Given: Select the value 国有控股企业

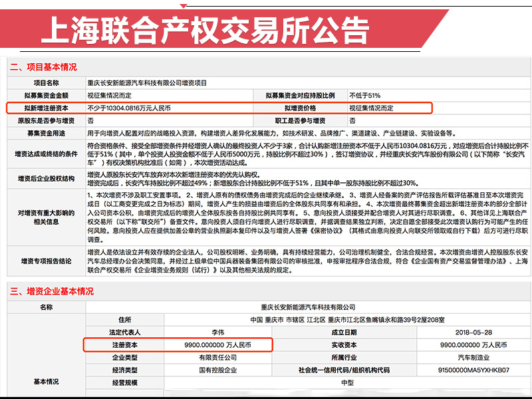Looking at the screenshot, I should point(218,370).
